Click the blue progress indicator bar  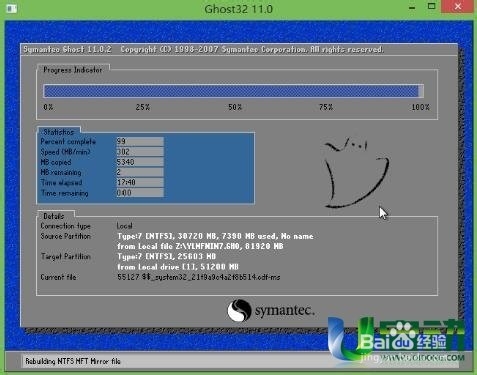tap(233, 91)
